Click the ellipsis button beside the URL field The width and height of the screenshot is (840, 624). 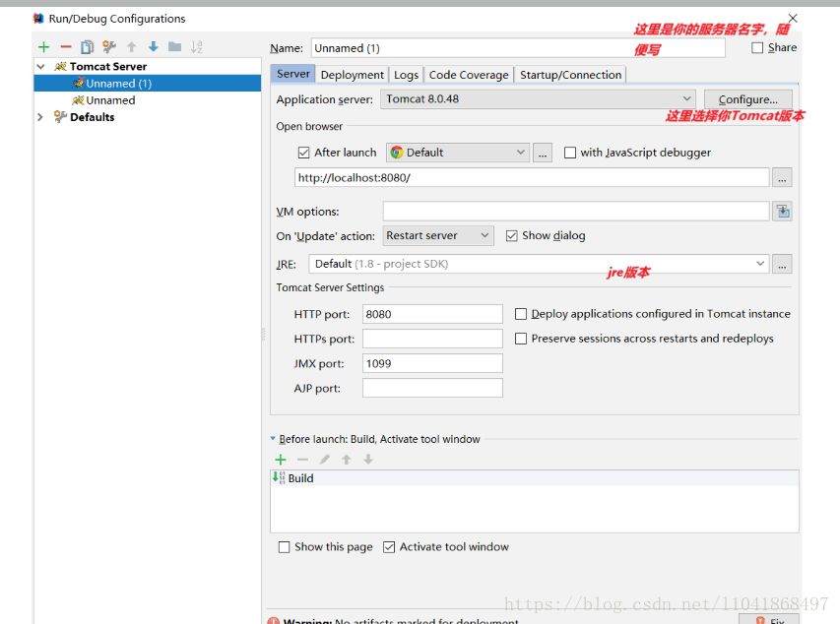point(782,178)
